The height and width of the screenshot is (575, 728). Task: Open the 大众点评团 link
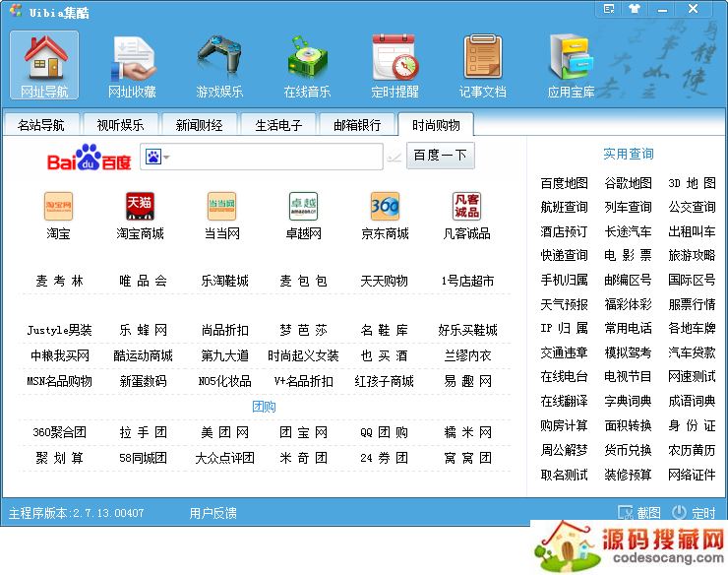pyautogui.click(x=224, y=458)
